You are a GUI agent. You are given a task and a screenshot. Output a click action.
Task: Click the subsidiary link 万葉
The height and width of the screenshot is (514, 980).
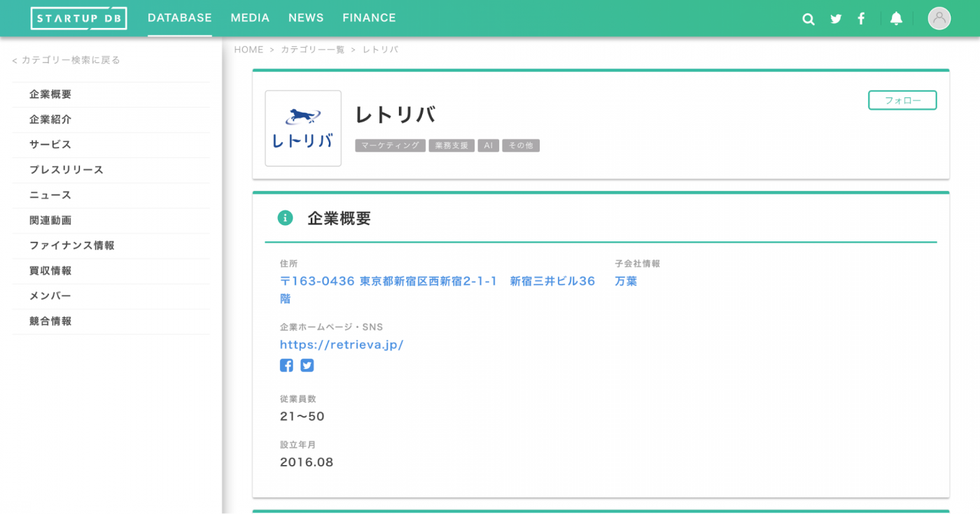(625, 280)
